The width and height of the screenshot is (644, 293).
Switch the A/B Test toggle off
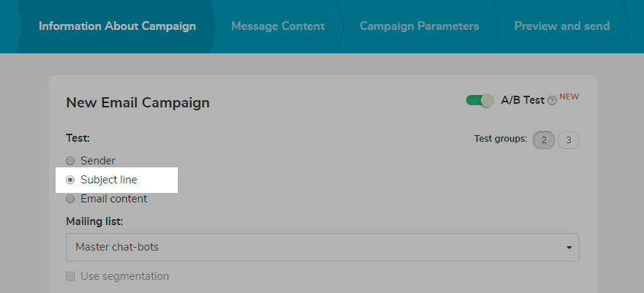[480, 100]
